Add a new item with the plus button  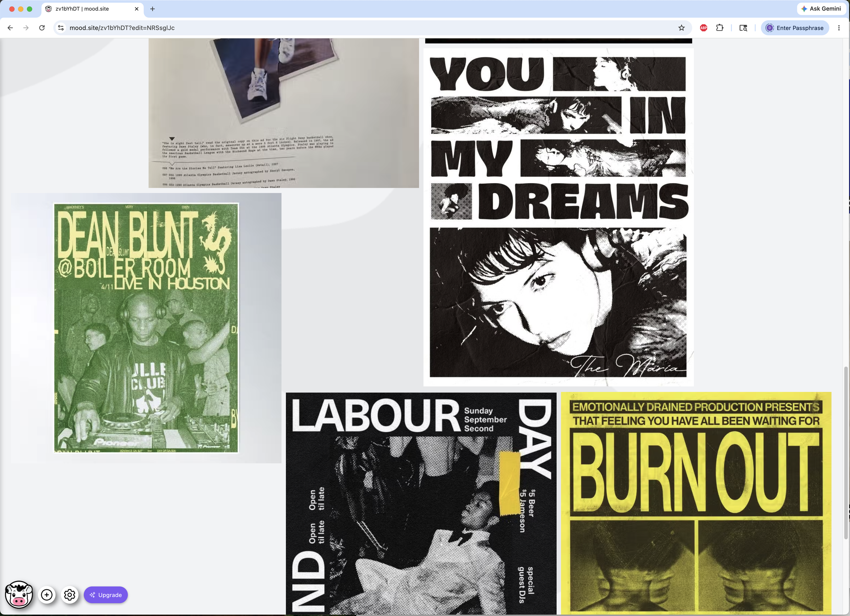point(47,595)
